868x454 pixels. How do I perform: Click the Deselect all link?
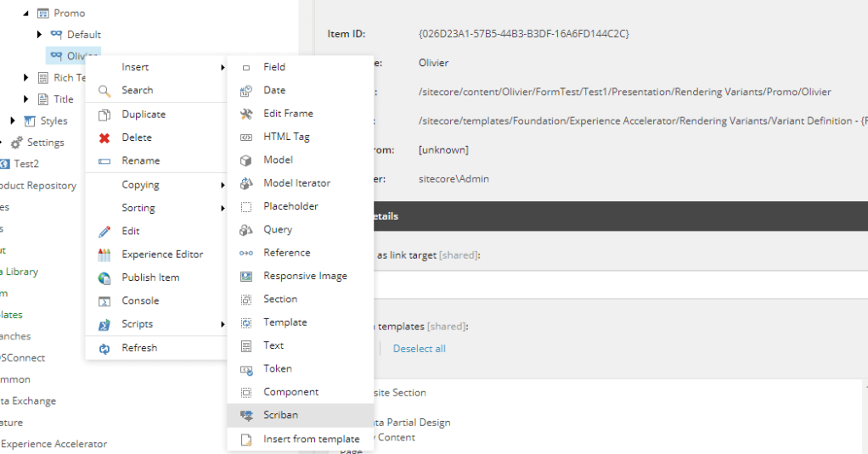point(419,349)
